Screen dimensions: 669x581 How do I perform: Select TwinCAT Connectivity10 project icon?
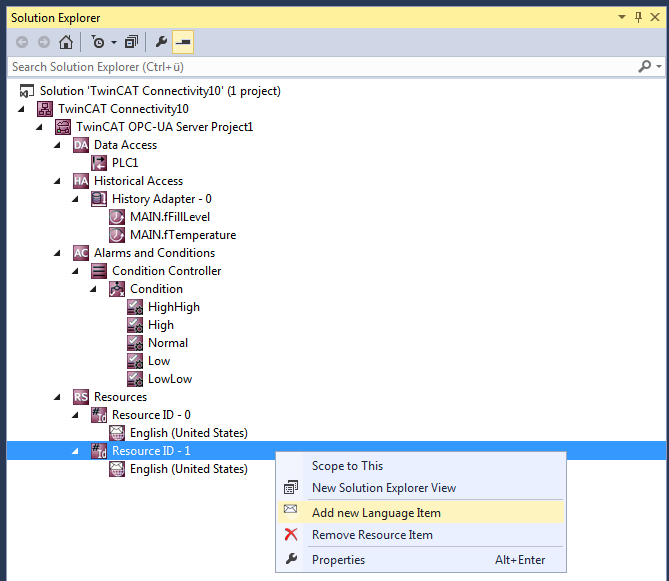(x=45, y=109)
